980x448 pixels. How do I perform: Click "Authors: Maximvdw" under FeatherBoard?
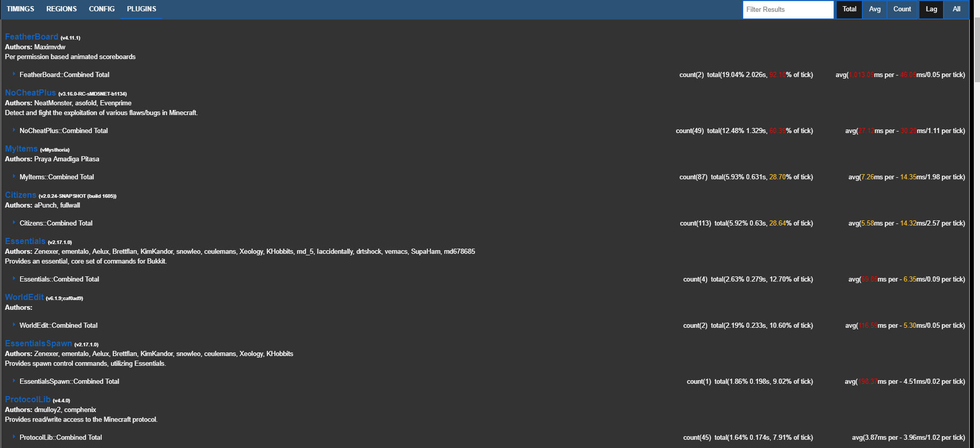click(x=35, y=47)
